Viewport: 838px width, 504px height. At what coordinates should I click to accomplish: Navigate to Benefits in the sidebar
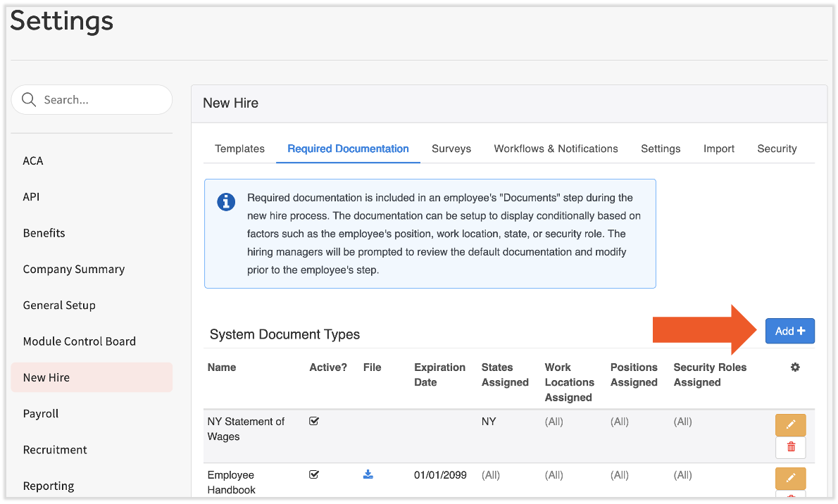(44, 233)
